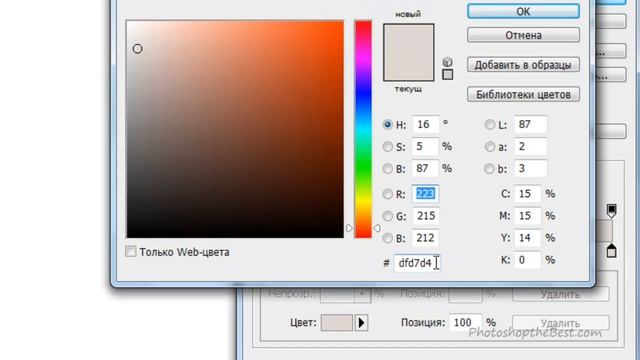
Task: Click the small web-safe color swatch below the cube
Action: 448,75
